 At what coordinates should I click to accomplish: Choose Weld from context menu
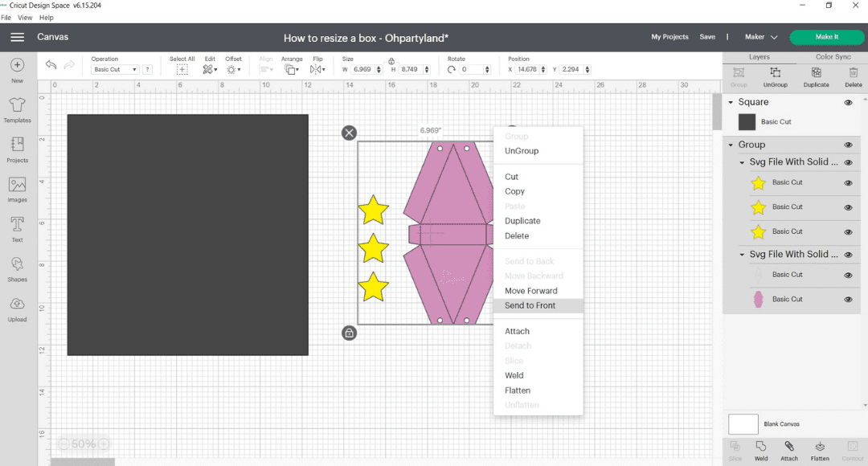coord(514,375)
